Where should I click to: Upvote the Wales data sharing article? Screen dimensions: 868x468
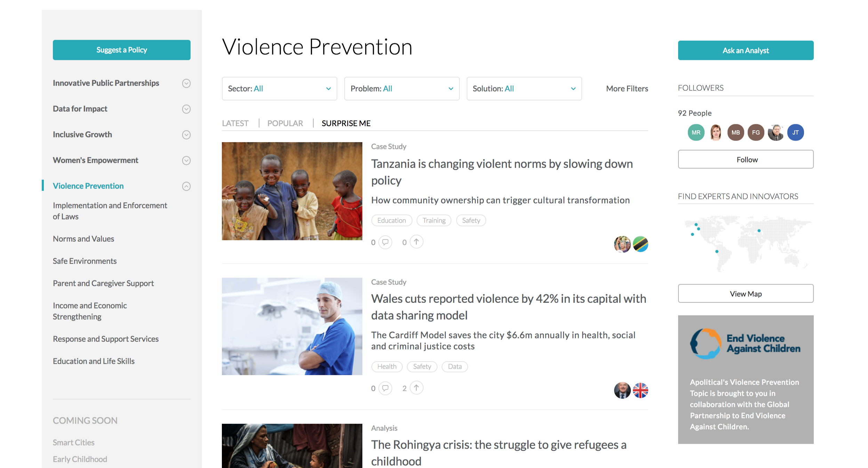(416, 388)
